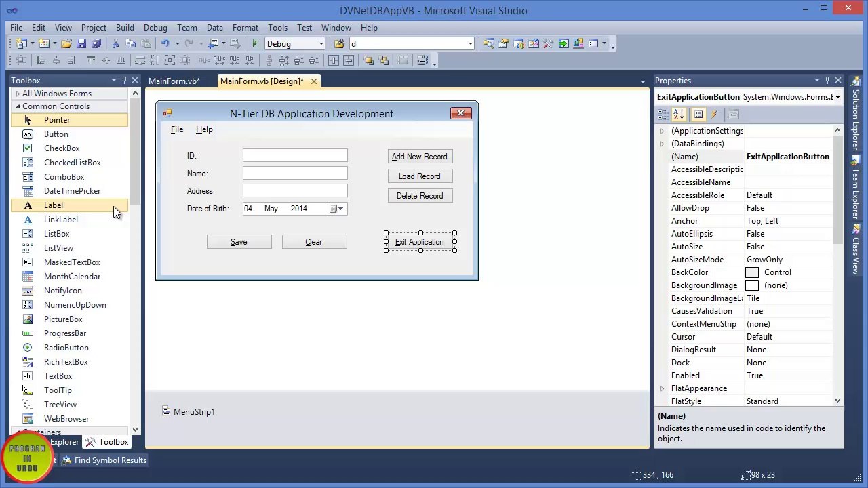Screen dimensions: 868x488
Task: Open Solution Explorer from the toolbar icon
Action: pos(489,44)
